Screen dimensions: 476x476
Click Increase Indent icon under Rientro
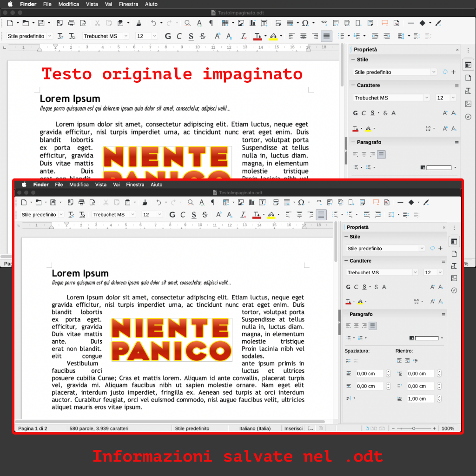pos(400,361)
